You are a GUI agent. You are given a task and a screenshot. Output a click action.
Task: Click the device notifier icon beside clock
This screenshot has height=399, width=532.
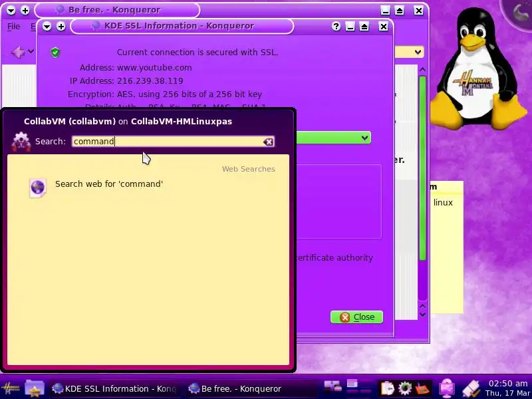pyautogui.click(x=471, y=388)
